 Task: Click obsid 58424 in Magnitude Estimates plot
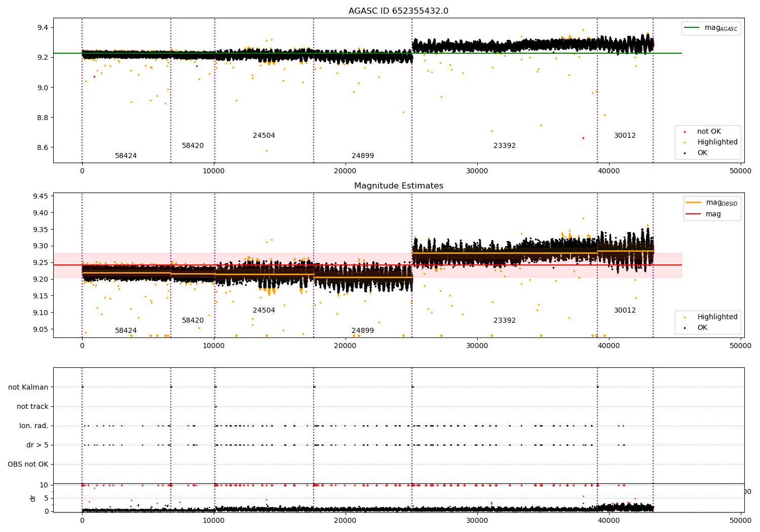coord(126,331)
